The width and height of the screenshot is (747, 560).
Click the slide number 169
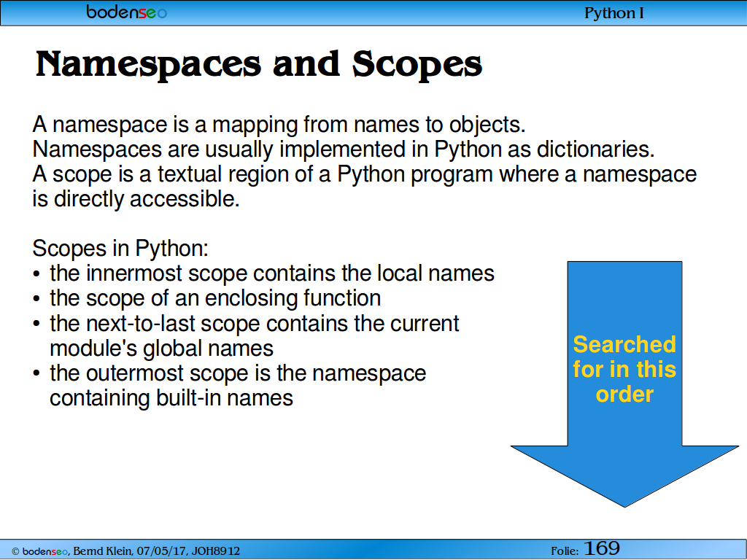pyautogui.click(x=602, y=548)
